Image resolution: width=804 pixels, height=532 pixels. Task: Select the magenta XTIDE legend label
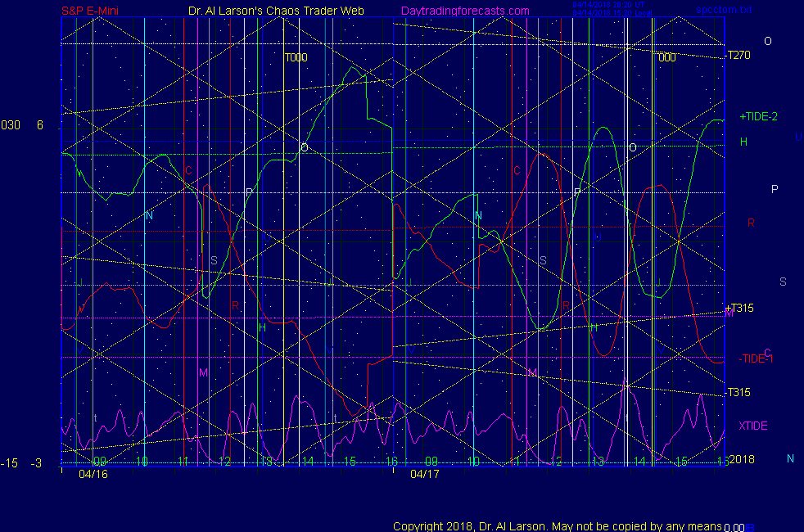click(753, 426)
